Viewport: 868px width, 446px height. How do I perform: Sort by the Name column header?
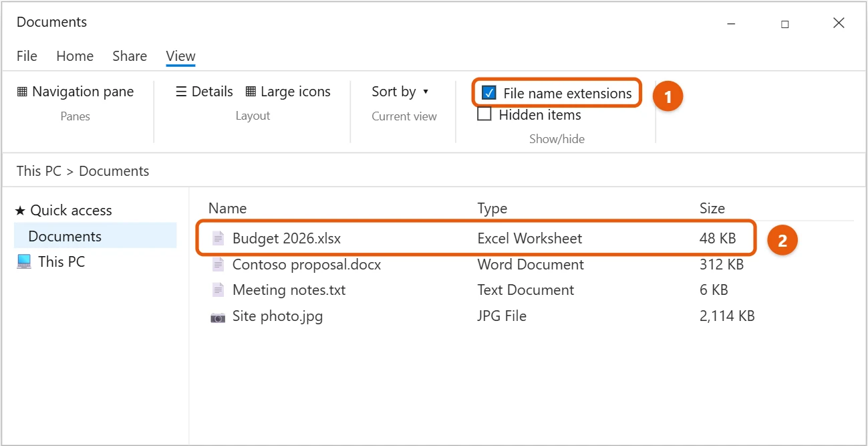click(227, 209)
